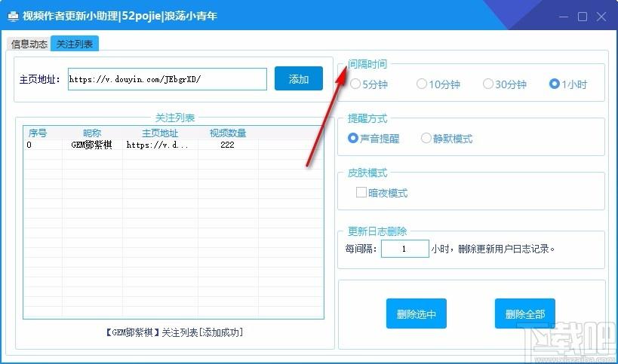The width and height of the screenshot is (618, 364).
Task: Click the 主页地址 column header
Action: click(x=160, y=133)
